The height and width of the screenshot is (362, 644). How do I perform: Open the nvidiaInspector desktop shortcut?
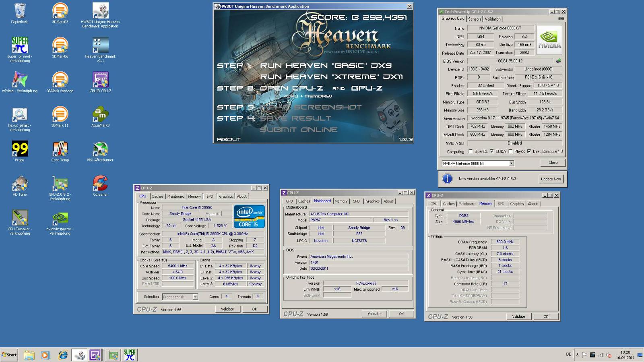click(x=60, y=218)
